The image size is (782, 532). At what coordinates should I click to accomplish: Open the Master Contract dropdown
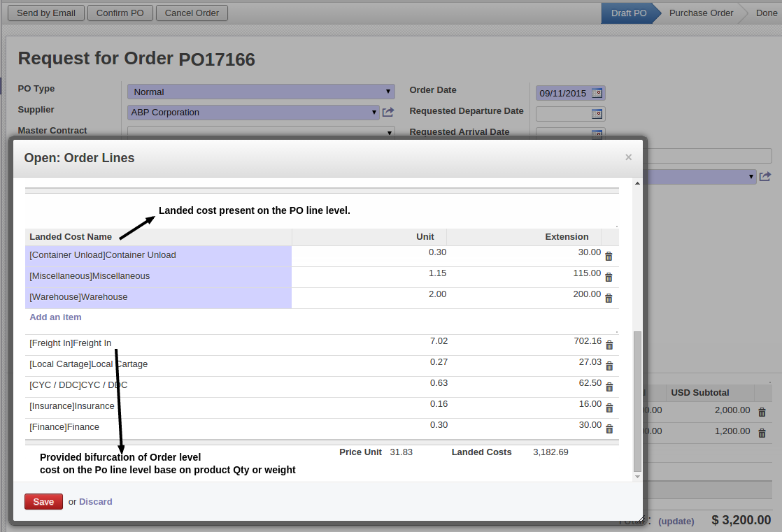tap(261, 131)
